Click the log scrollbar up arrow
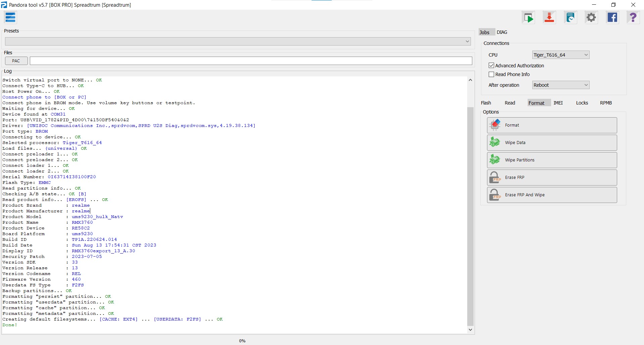Image resolution: width=644 pixels, height=345 pixels. click(470, 80)
